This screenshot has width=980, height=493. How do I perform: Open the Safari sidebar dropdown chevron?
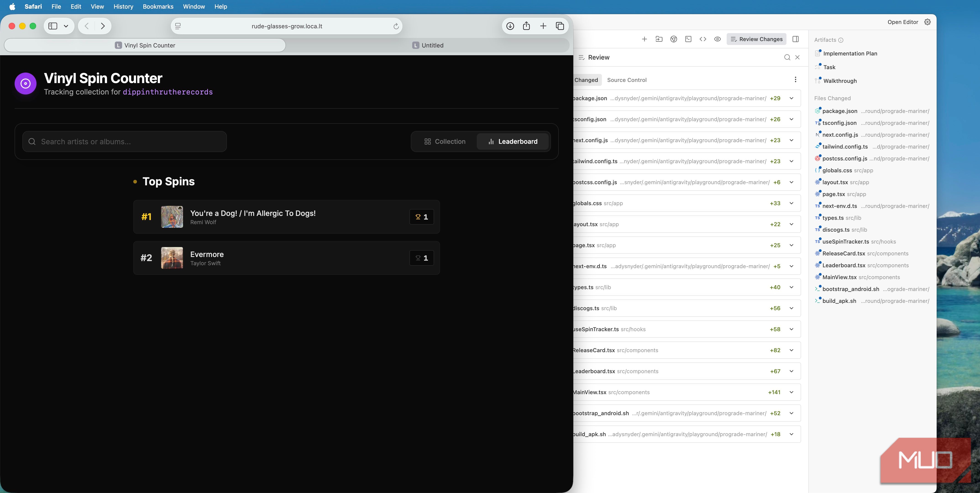click(66, 26)
